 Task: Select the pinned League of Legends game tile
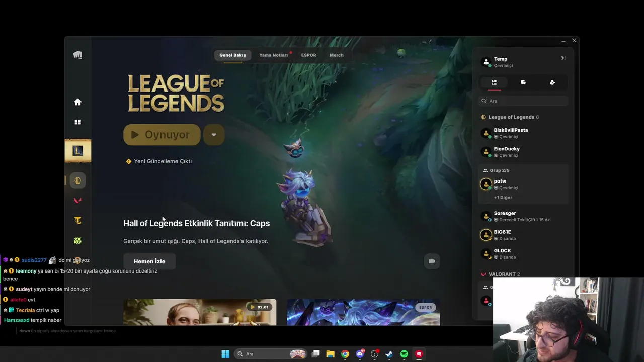(x=78, y=151)
